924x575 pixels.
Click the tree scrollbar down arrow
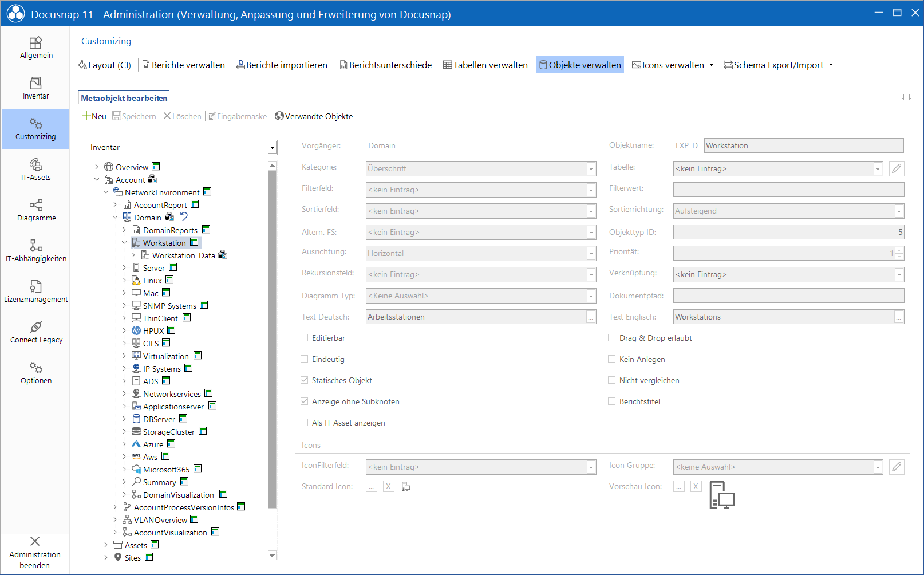pos(272,556)
